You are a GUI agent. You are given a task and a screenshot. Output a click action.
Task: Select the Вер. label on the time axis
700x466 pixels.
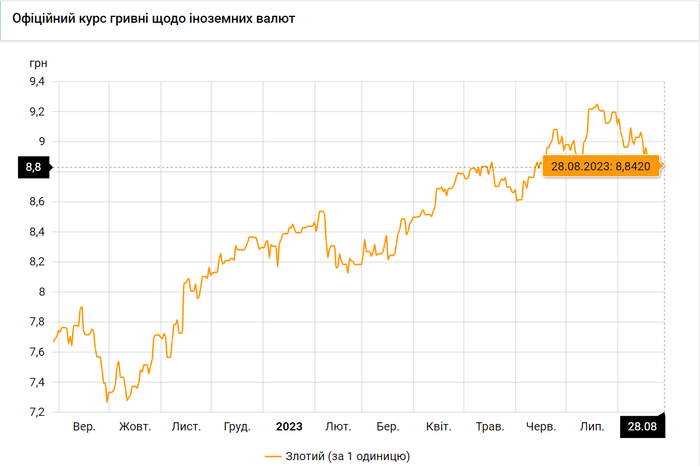pyautogui.click(x=84, y=427)
